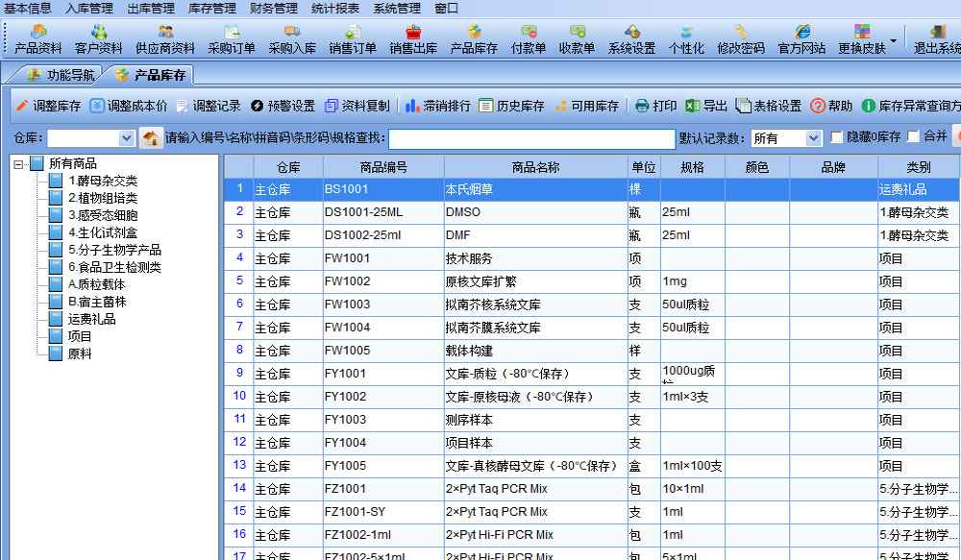The image size is (961, 560).
Task: Collapse the 所有商品 tree node
Action: [19, 164]
